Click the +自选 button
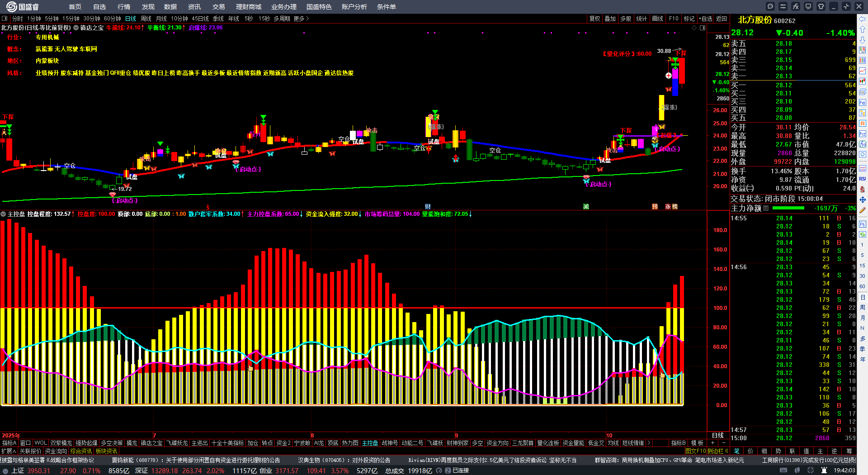The image size is (868, 475). 705,19
